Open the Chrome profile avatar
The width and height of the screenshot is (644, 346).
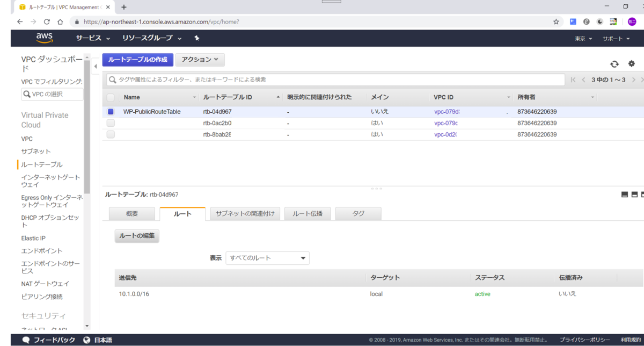(x=633, y=21)
